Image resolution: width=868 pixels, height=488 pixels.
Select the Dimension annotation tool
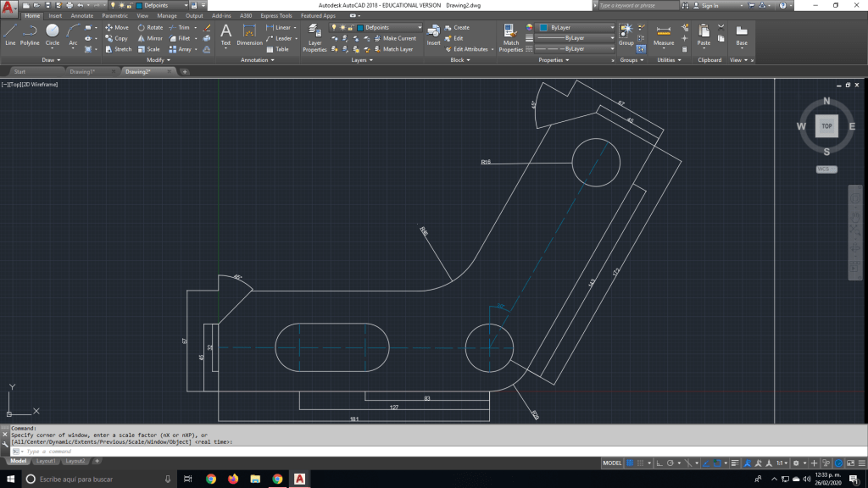[x=249, y=34]
